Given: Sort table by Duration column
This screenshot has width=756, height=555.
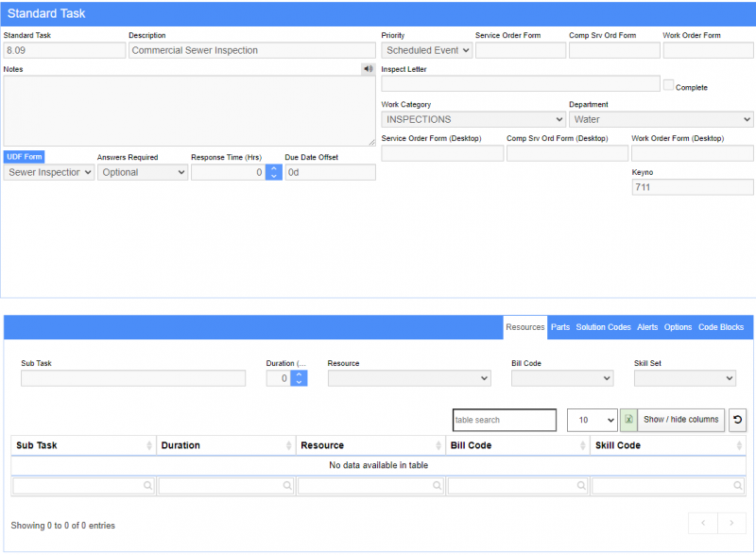Looking at the screenshot, I should click(x=226, y=445).
